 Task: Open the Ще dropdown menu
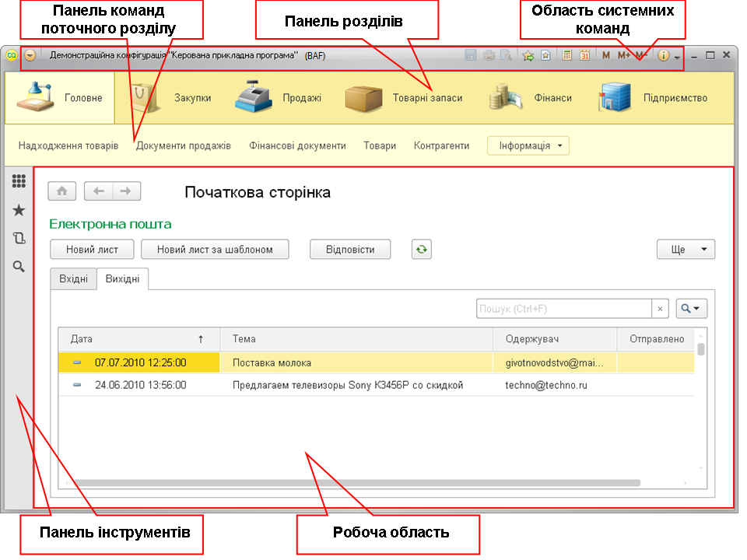click(x=686, y=249)
